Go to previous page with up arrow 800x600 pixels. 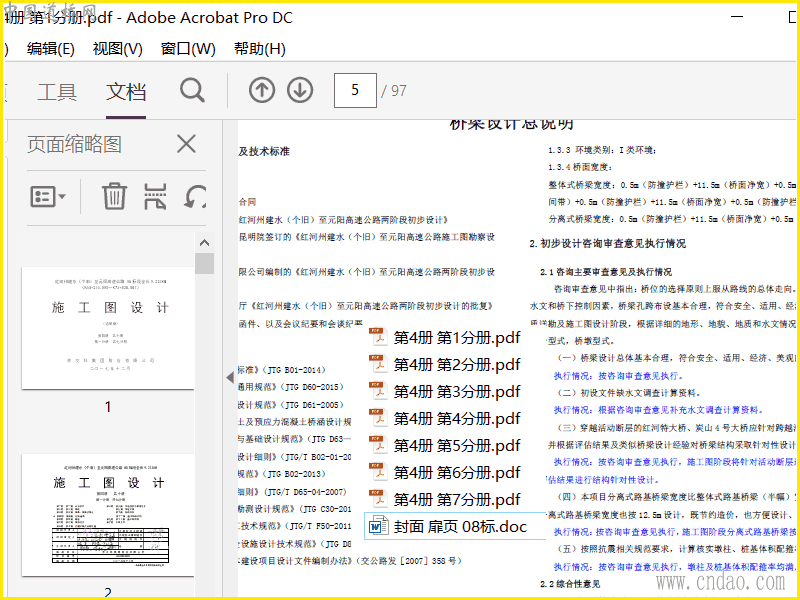click(x=262, y=90)
